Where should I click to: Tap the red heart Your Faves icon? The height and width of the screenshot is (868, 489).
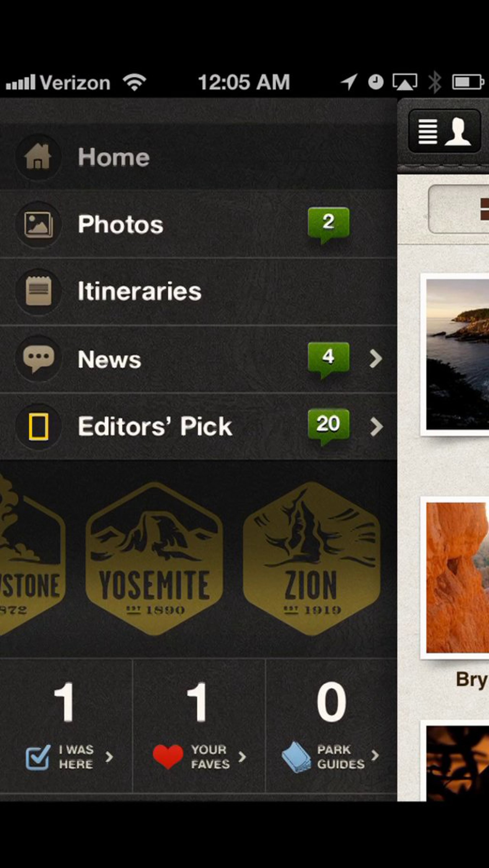[168, 757]
